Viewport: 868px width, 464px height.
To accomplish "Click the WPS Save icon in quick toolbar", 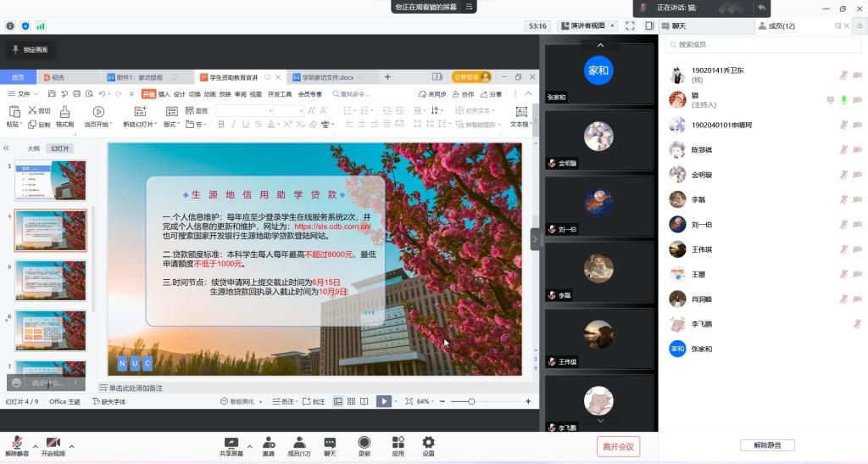I will [52, 94].
